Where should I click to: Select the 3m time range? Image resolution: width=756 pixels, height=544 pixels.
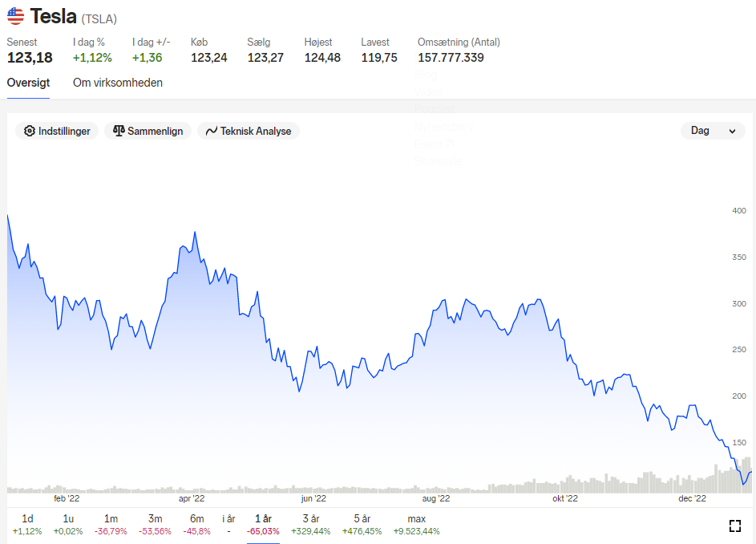(x=155, y=525)
